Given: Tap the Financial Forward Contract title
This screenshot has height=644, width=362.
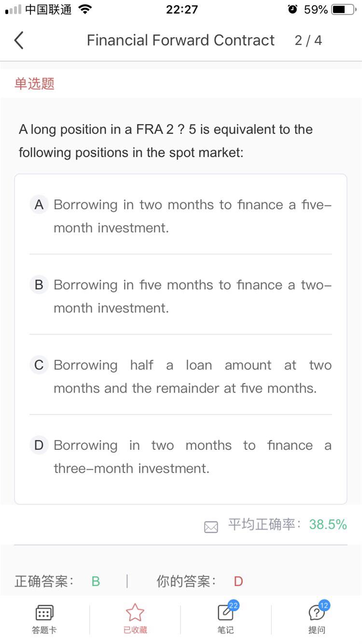Looking at the screenshot, I should [x=181, y=41].
